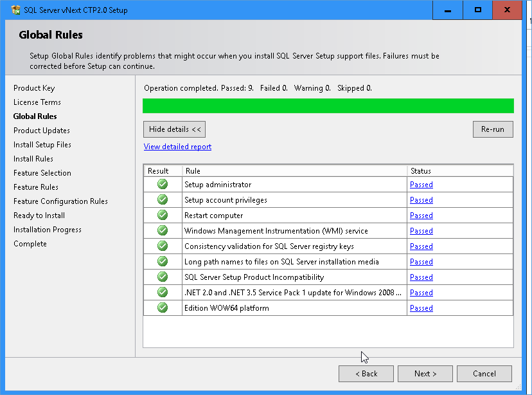Click green check icon for WMI service rule
532x395 pixels.
tap(163, 230)
